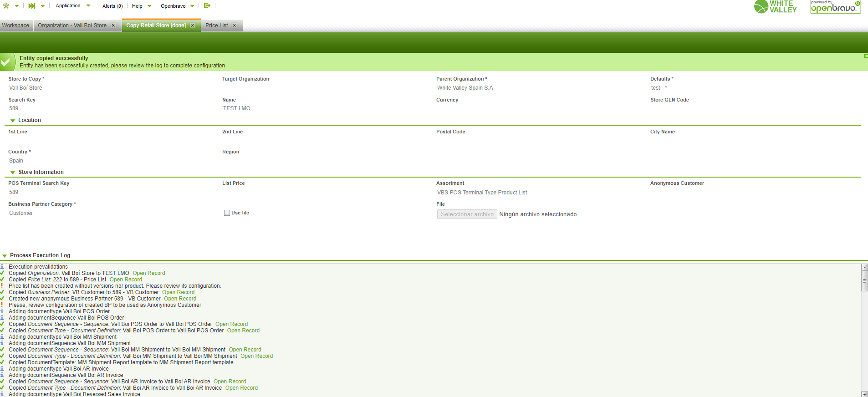Click the green logout icon
The height and width of the screenshot is (397, 868).
coord(207,5)
